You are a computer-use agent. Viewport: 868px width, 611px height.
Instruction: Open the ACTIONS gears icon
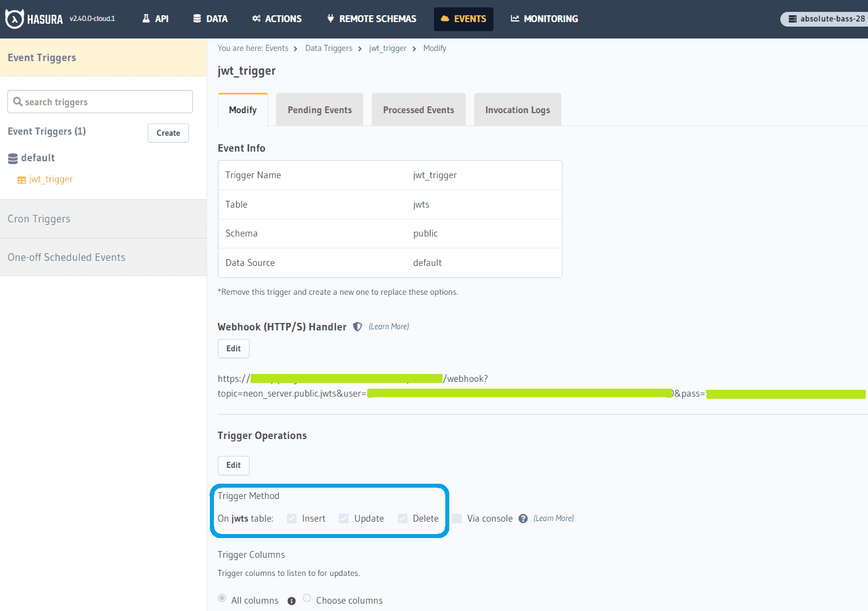tap(256, 19)
